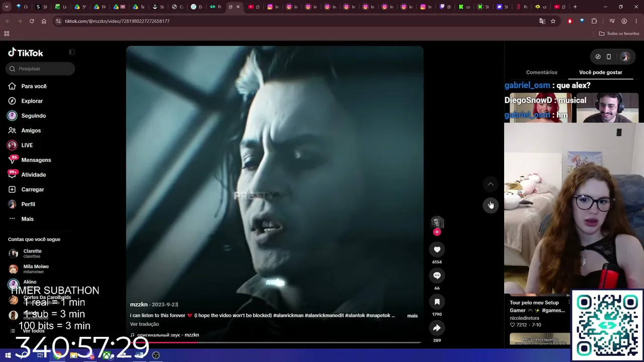Share the video with arrow icon
Viewport: 644px width, 362px height.
tap(437, 328)
